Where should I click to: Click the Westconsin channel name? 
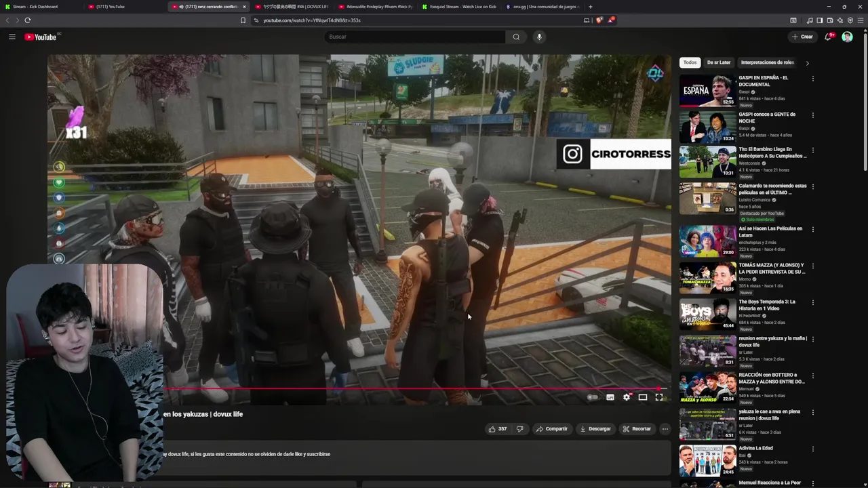[750, 163]
